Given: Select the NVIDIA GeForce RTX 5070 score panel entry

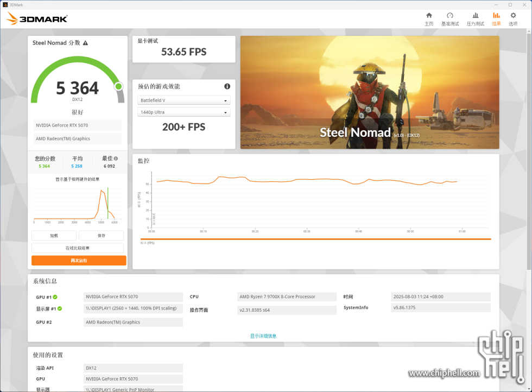Looking at the screenshot, I should tap(77, 125).
